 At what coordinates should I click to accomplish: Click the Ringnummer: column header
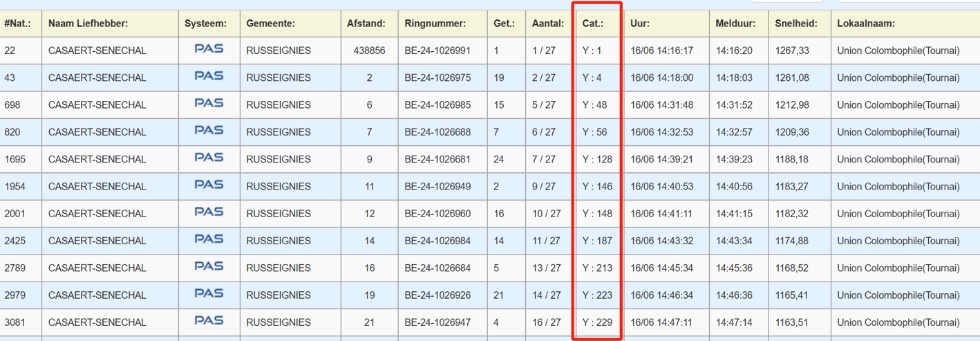pos(435,24)
